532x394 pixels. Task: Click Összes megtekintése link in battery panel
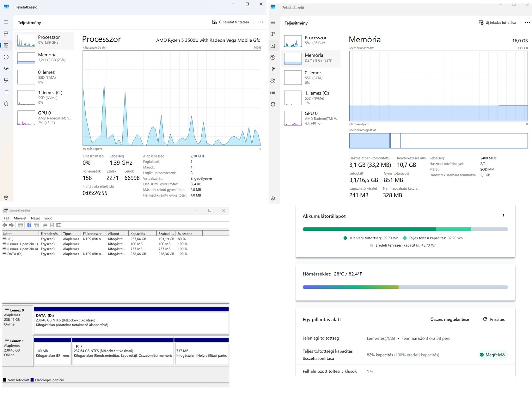(x=449, y=319)
